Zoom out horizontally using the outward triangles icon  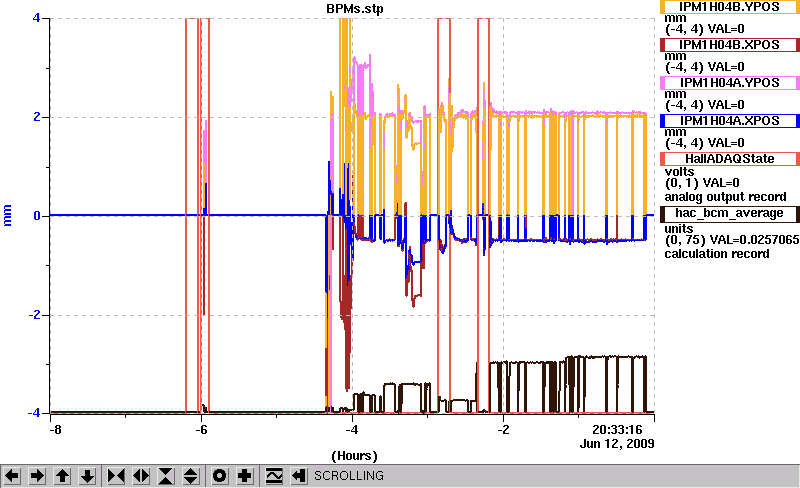[x=141, y=476]
